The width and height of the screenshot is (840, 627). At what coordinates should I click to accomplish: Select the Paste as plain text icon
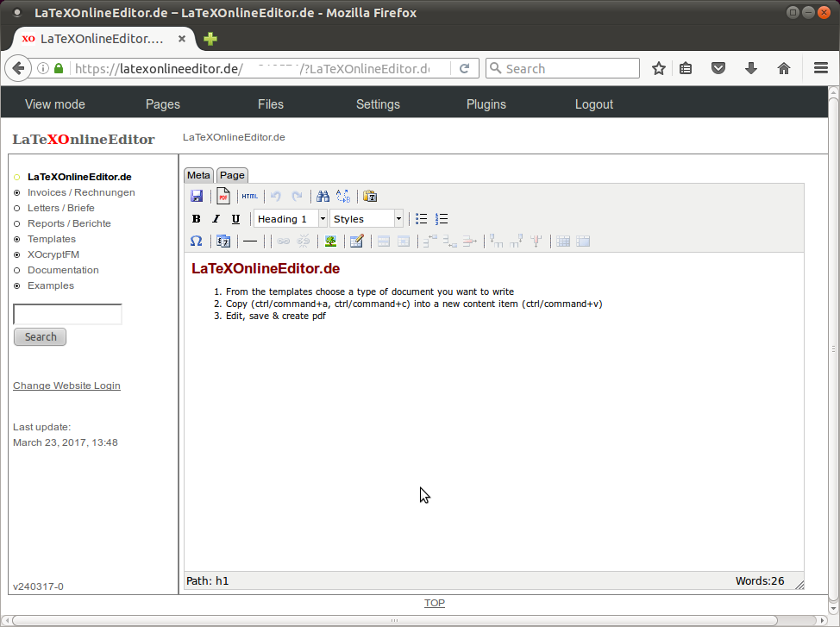pos(370,196)
